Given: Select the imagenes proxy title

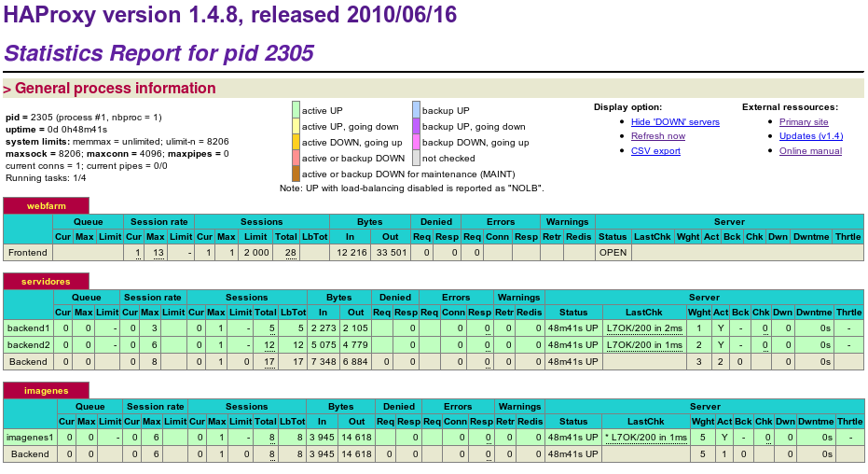Looking at the screenshot, I should pyautogui.click(x=46, y=391).
